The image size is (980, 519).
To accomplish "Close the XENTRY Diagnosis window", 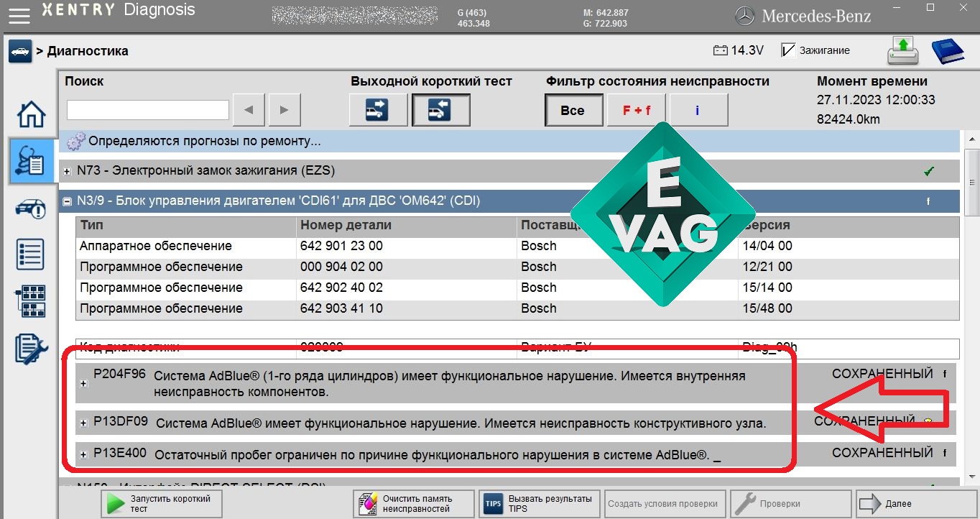I will click(965, 9).
